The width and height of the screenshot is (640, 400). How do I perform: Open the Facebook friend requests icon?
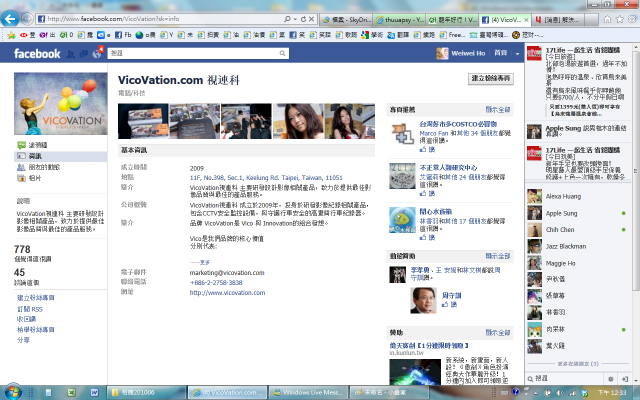(71, 53)
